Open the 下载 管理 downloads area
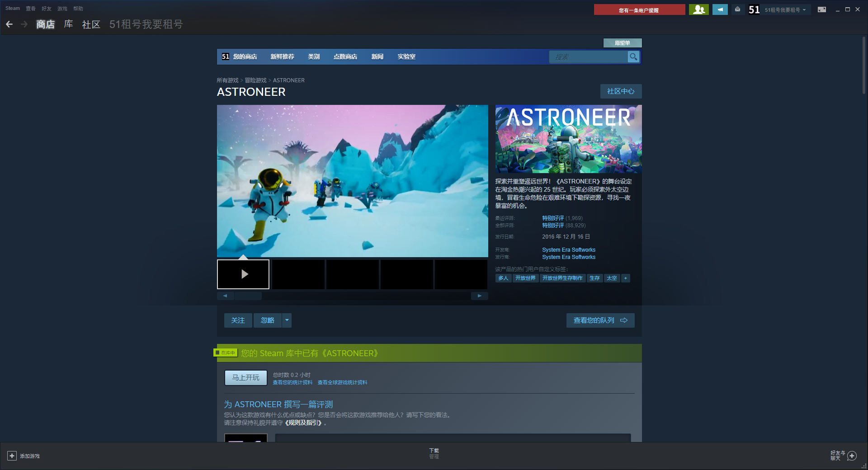This screenshot has width=868, height=470. coord(434,454)
